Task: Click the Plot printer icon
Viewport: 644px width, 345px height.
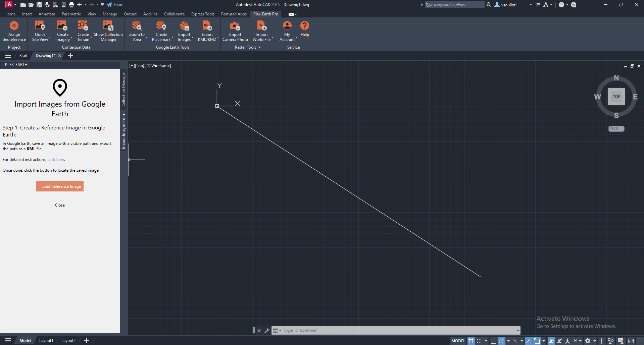Action: [x=71, y=5]
